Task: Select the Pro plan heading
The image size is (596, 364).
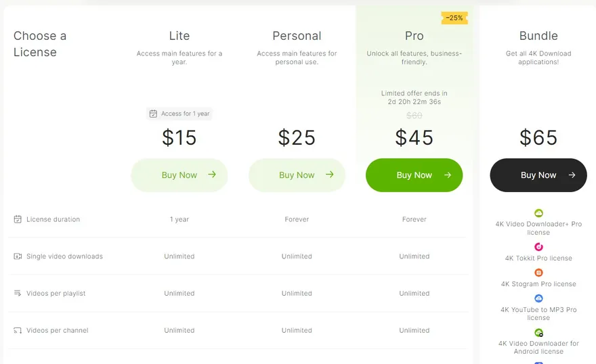Action: 414,36
